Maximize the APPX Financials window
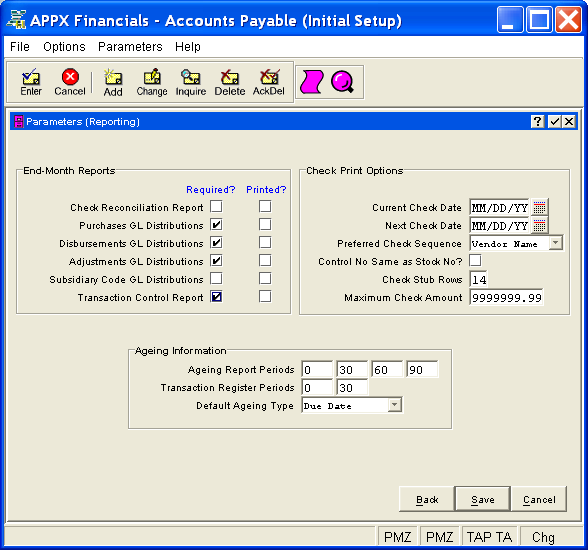Screen dimensions: 588x550 click(539, 19)
